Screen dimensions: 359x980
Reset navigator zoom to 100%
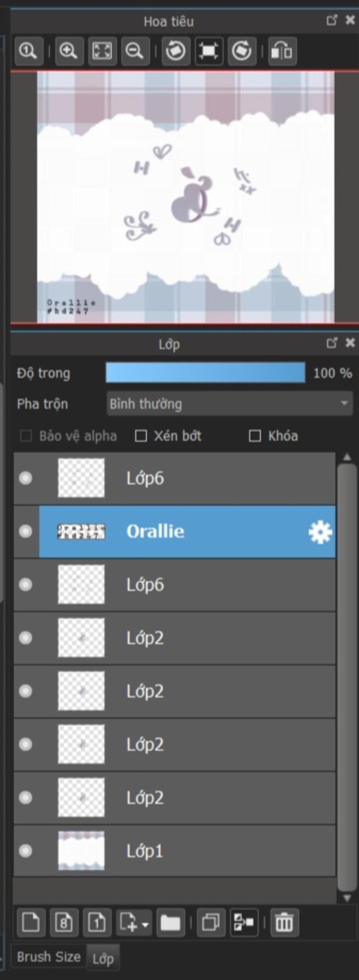[x=29, y=51]
